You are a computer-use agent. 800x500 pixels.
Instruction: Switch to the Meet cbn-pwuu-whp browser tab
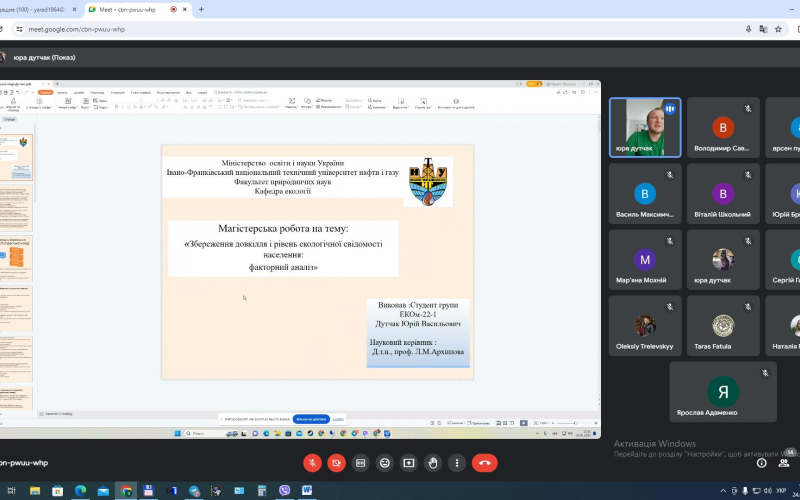click(138, 9)
